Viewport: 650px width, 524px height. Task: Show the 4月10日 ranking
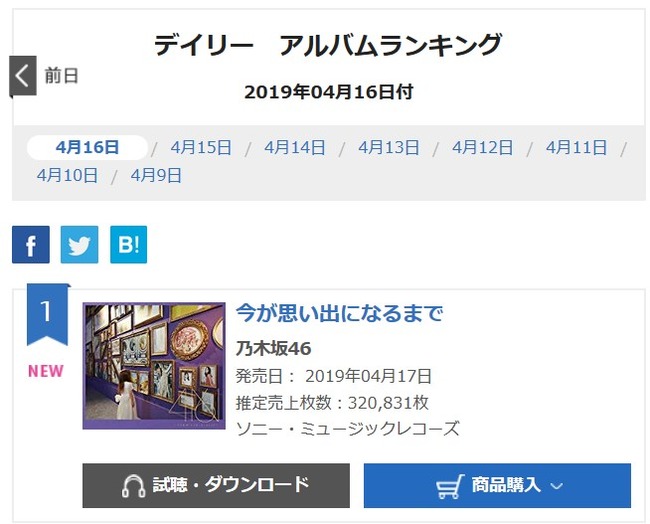(67, 175)
